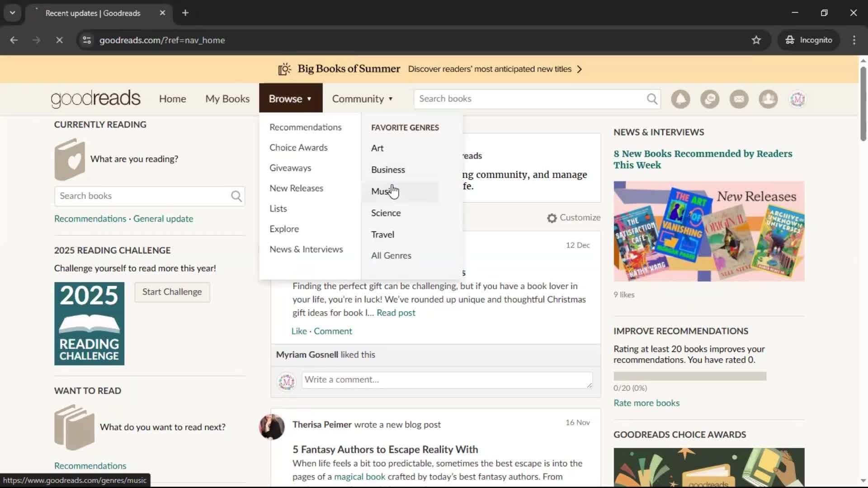Viewport: 868px width, 488px height.
Task: Click the Customize gear icon
Action: (552, 218)
